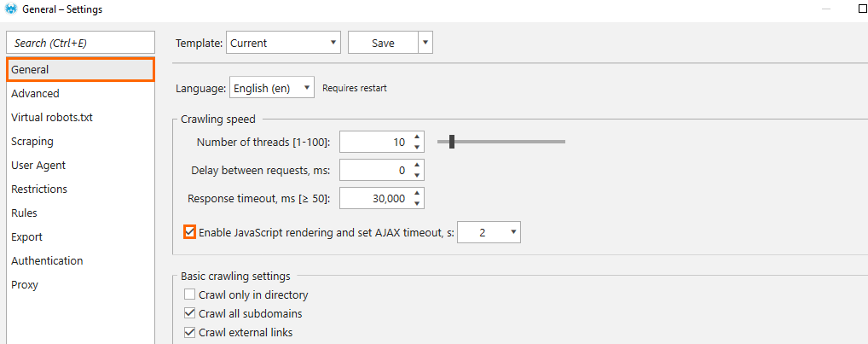Decrease number of threads with down arrow
This screenshot has height=344, width=868.
point(418,147)
